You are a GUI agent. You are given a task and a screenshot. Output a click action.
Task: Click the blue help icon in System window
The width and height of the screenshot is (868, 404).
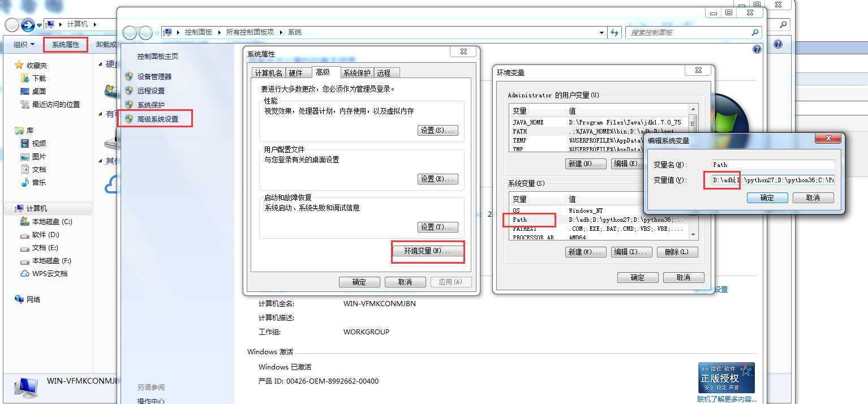[x=757, y=49]
